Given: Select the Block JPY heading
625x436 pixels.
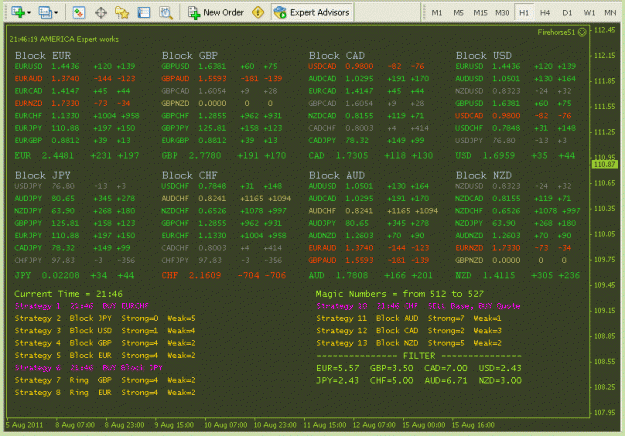Looking at the screenshot, I should pos(43,175).
